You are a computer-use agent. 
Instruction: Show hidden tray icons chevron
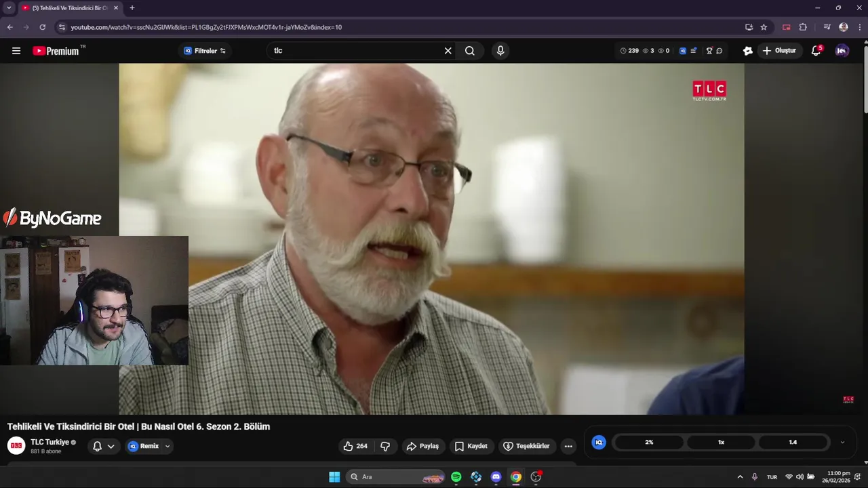tap(740, 477)
